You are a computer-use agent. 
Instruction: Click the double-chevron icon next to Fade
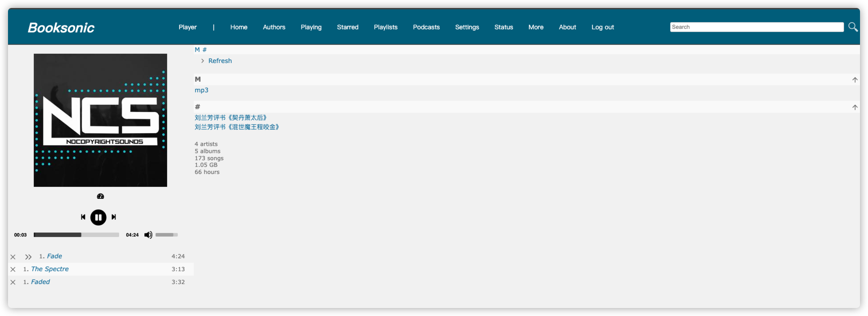28,257
